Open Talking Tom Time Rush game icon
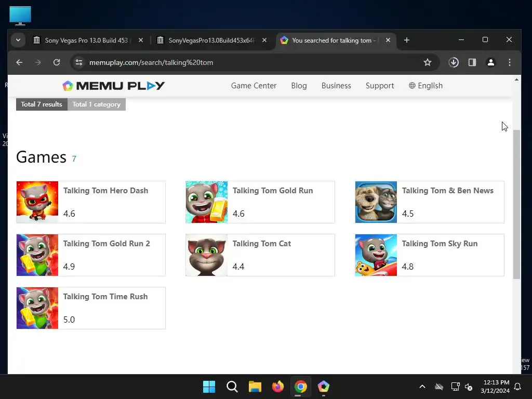This screenshot has width=532, height=399. pos(37,308)
